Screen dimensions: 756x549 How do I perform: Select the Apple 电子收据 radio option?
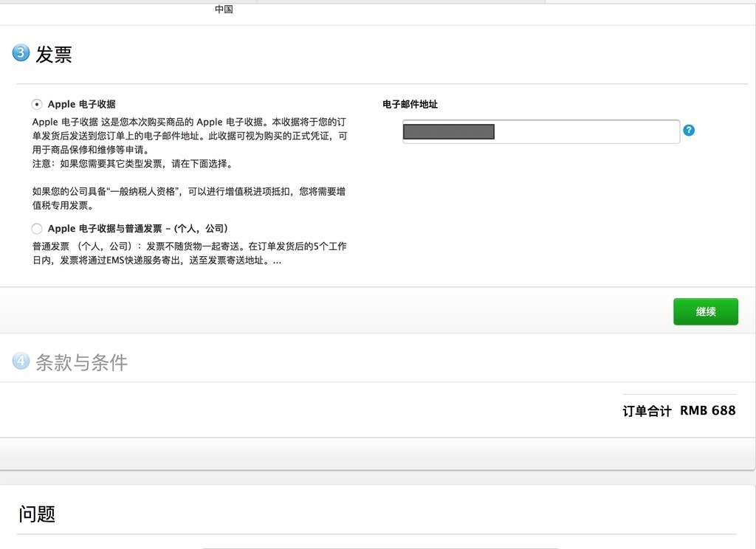[37, 104]
